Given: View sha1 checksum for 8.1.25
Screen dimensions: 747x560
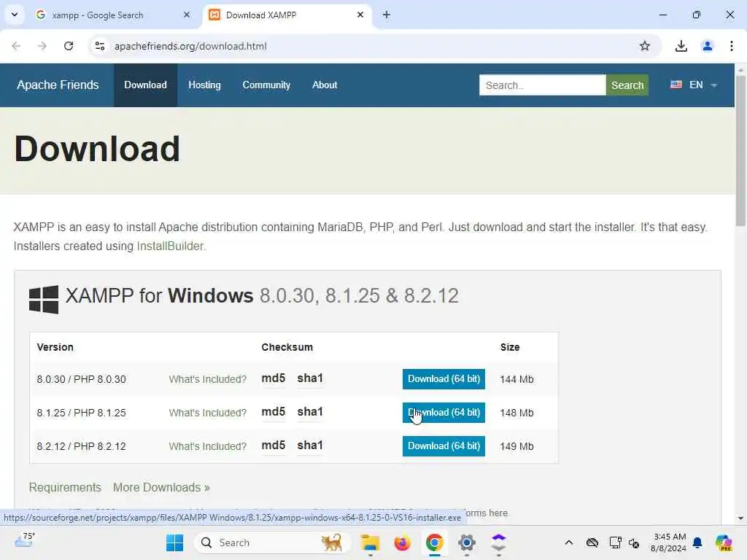Looking at the screenshot, I should click(x=310, y=412).
